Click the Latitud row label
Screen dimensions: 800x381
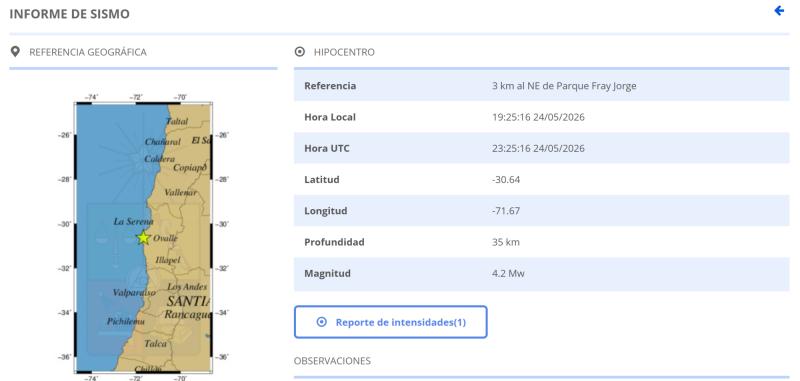click(x=321, y=180)
